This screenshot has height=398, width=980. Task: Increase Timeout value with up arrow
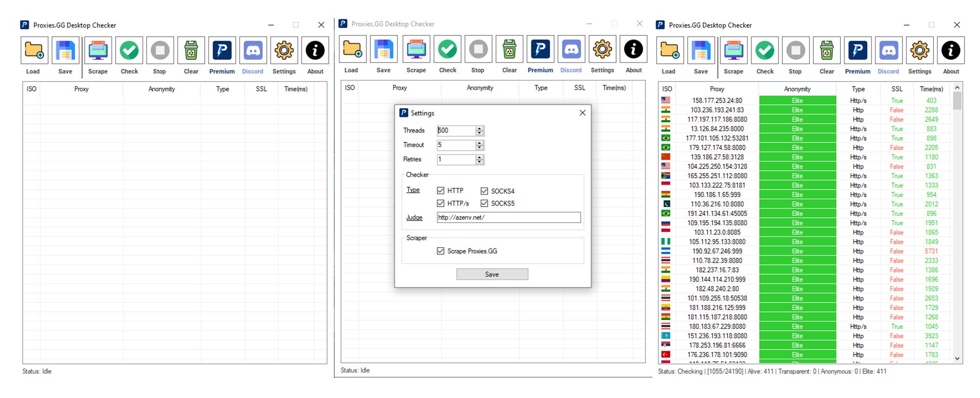pyautogui.click(x=480, y=142)
